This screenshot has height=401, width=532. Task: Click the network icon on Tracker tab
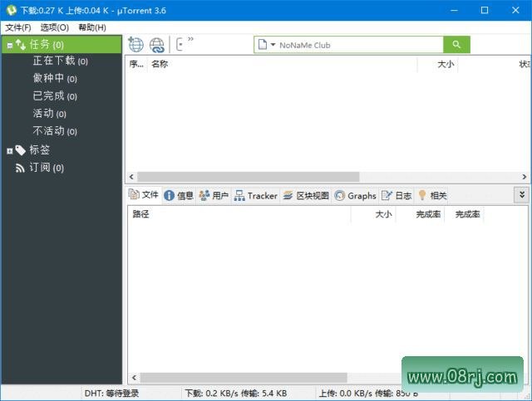pyautogui.click(x=239, y=196)
